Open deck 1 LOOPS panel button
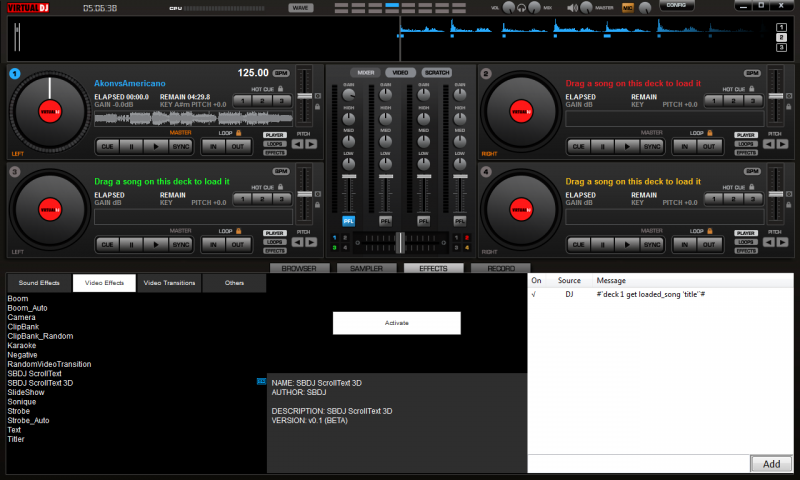The image size is (800, 480). [274, 144]
